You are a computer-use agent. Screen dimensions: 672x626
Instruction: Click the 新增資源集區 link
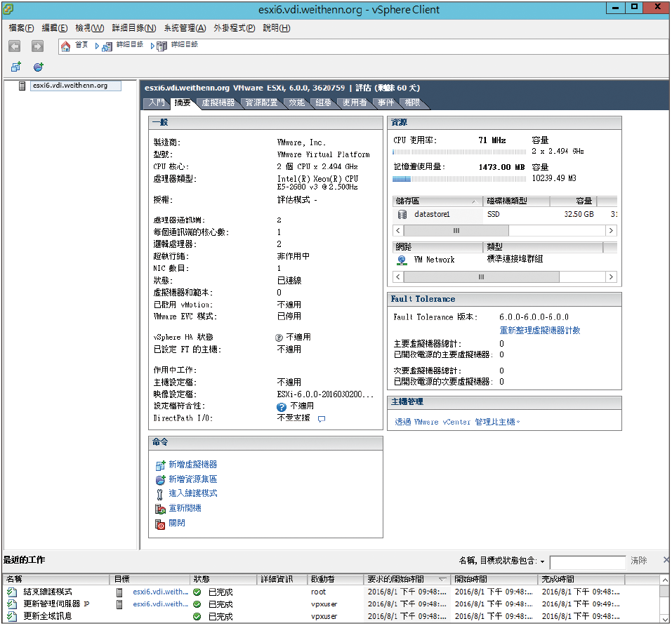[x=193, y=479]
